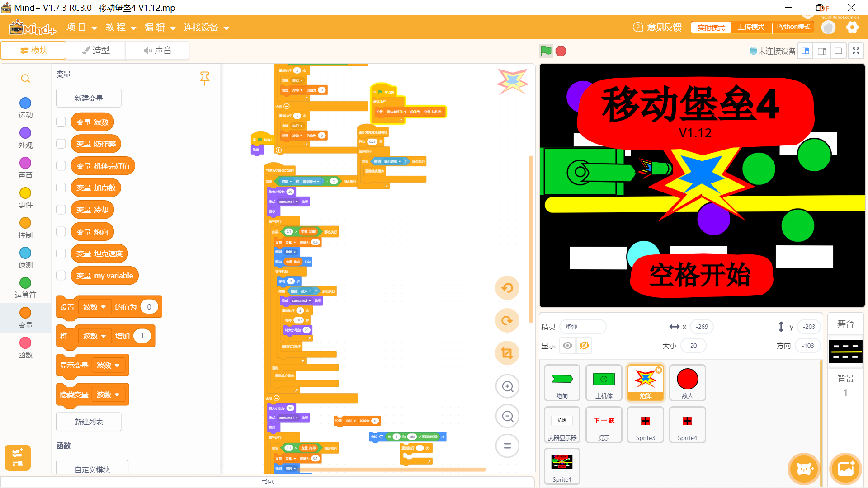
Task: Open variable dropdown in 设置 波数 block
Action: point(94,307)
